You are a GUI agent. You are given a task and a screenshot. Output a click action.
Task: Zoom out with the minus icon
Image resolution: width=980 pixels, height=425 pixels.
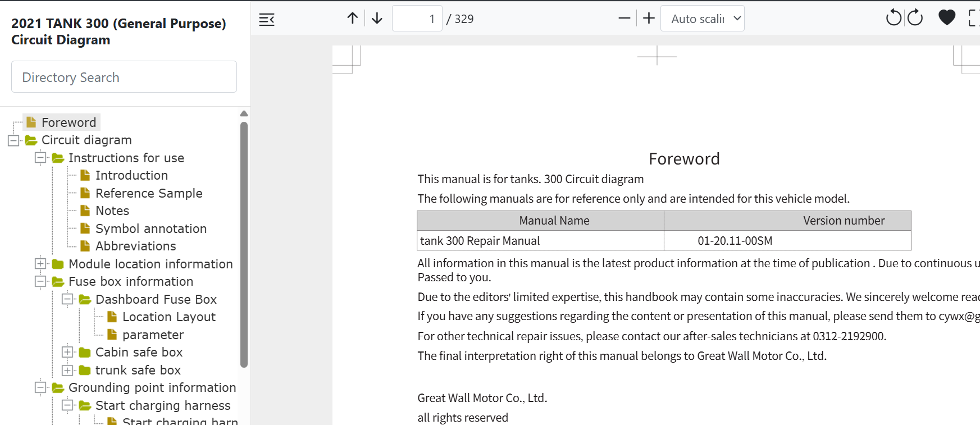[x=624, y=19]
